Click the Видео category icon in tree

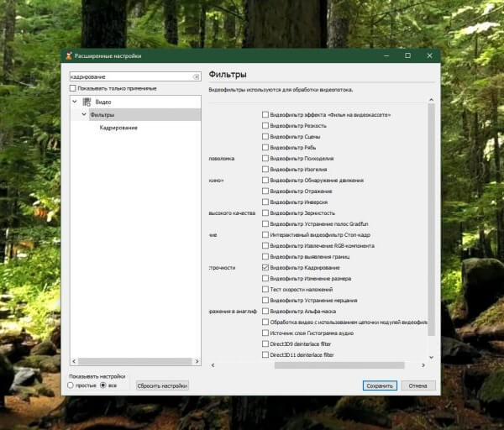click(87, 102)
